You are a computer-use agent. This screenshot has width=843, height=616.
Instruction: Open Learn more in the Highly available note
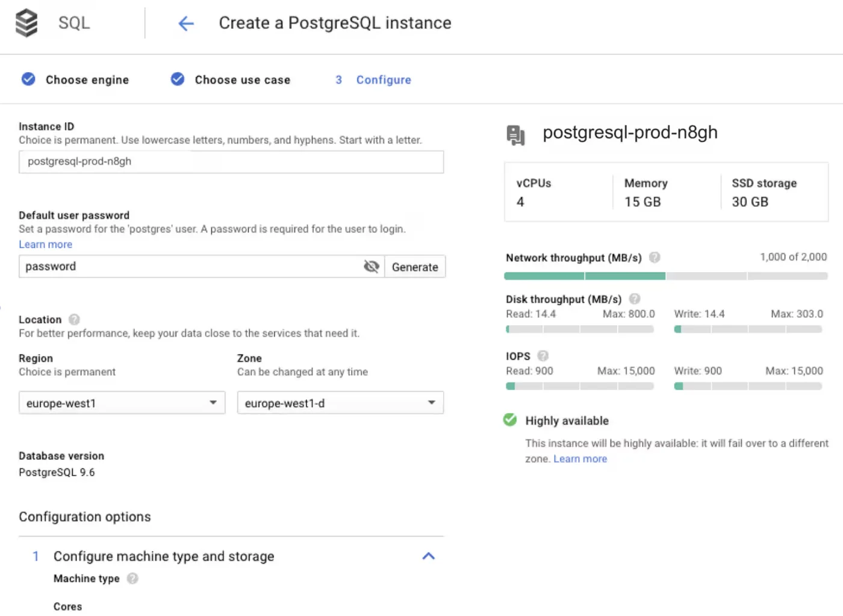tap(580, 458)
